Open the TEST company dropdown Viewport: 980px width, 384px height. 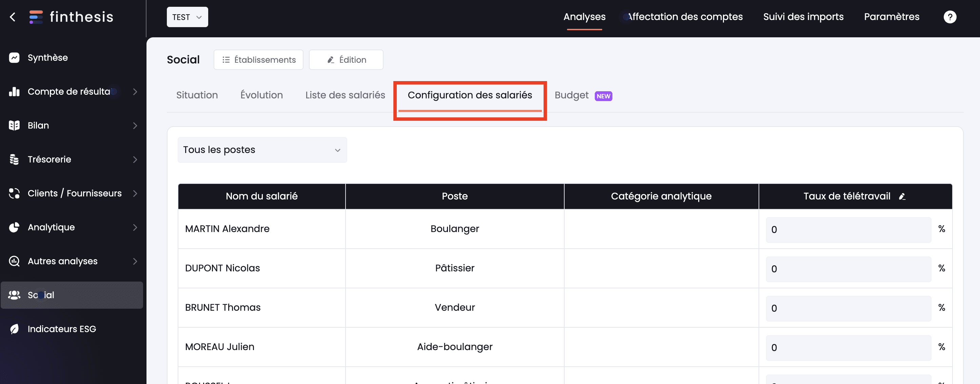pyautogui.click(x=187, y=17)
